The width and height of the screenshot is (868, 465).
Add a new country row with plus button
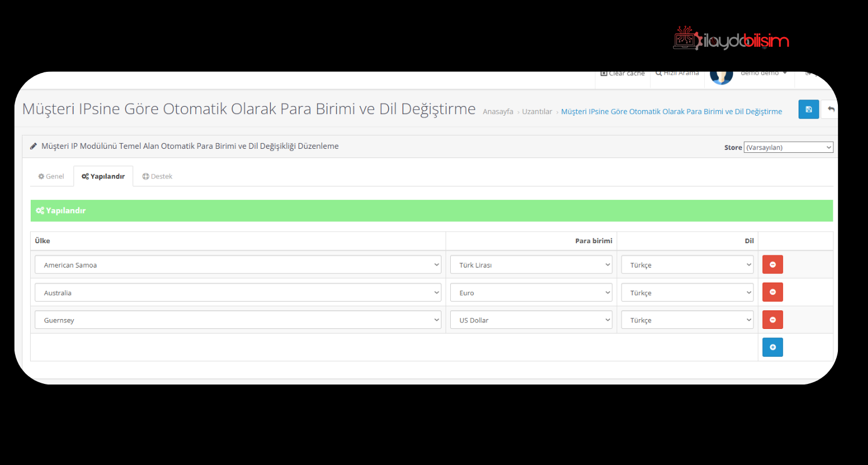click(x=773, y=347)
